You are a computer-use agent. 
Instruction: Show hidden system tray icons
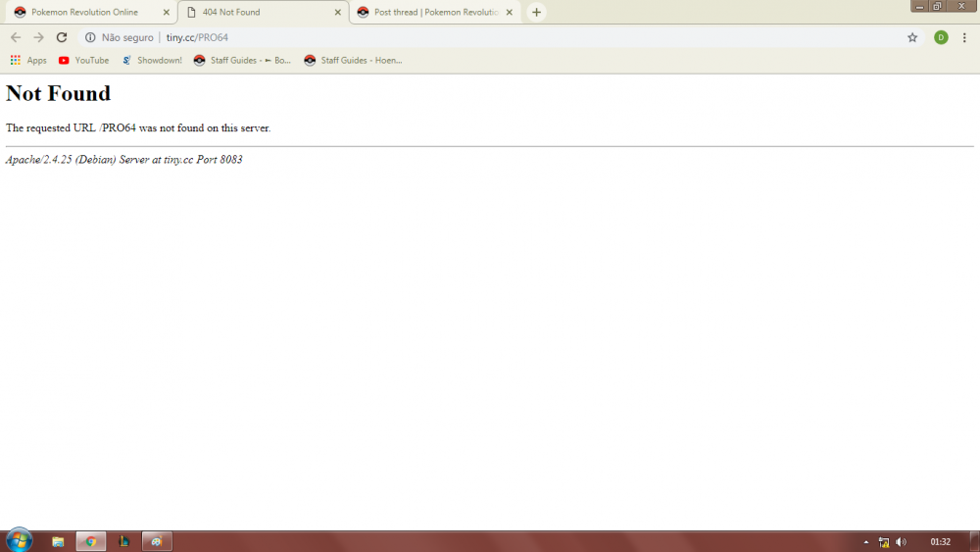(x=865, y=541)
